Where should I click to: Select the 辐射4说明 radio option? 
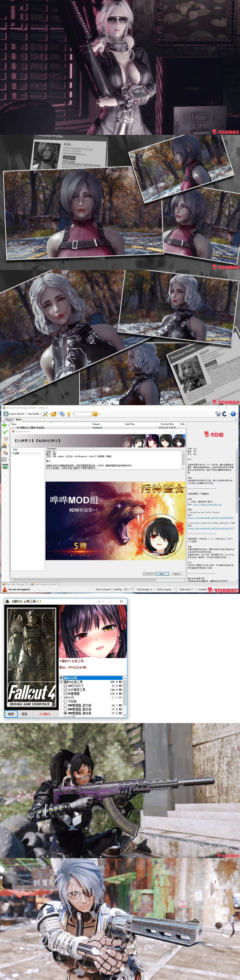click(x=61, y=678)
